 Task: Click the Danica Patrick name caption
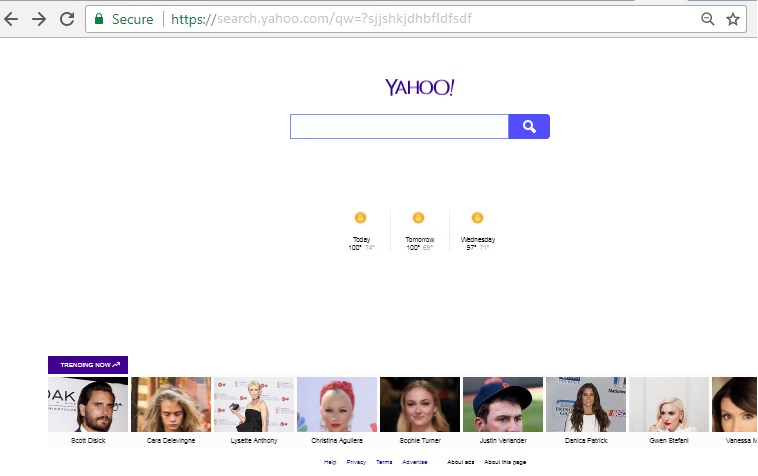coord(586,440)
